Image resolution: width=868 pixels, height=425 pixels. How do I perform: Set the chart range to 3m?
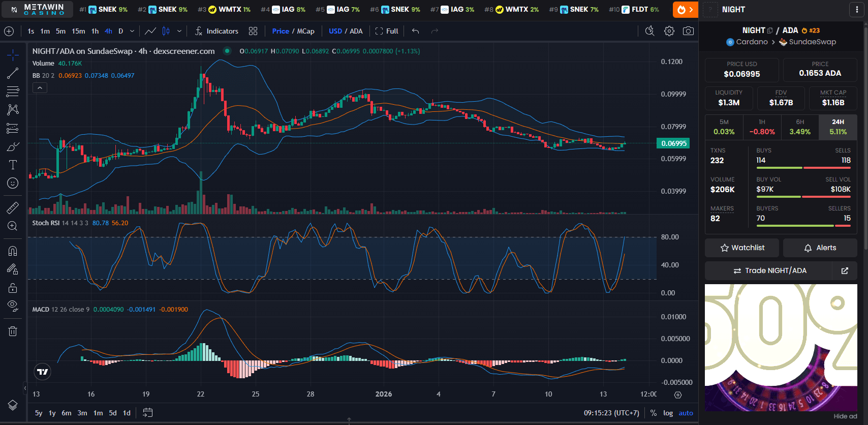(82, 413)
